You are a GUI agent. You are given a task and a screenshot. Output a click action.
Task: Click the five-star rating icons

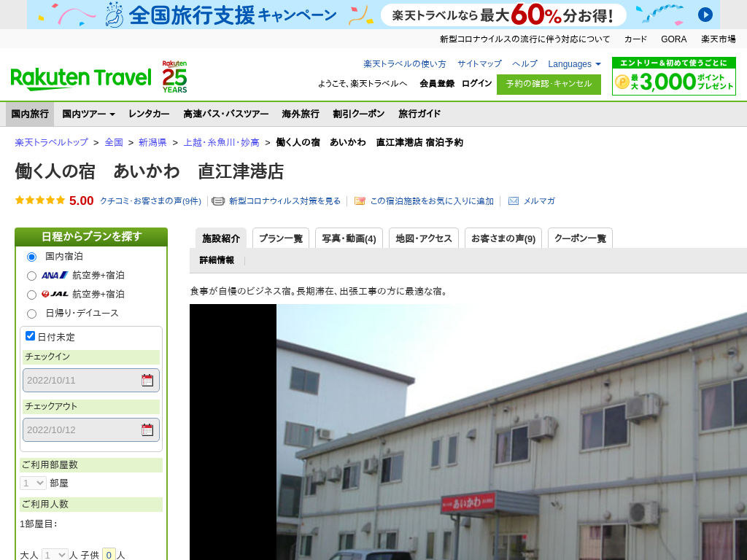click(x=40, y=200)
